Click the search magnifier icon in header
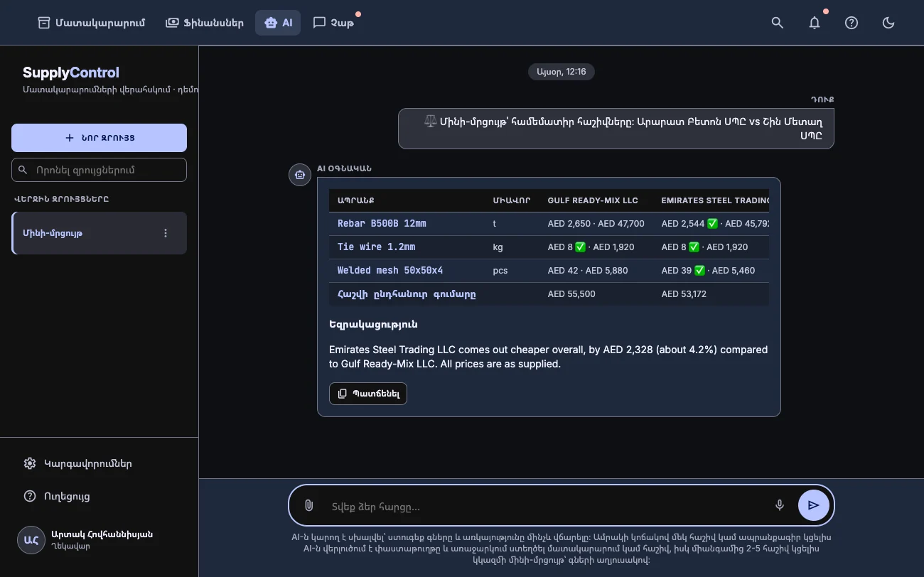The width and height of the screenshot is (924, 577). pyautogui.click(x=778, y=23)
